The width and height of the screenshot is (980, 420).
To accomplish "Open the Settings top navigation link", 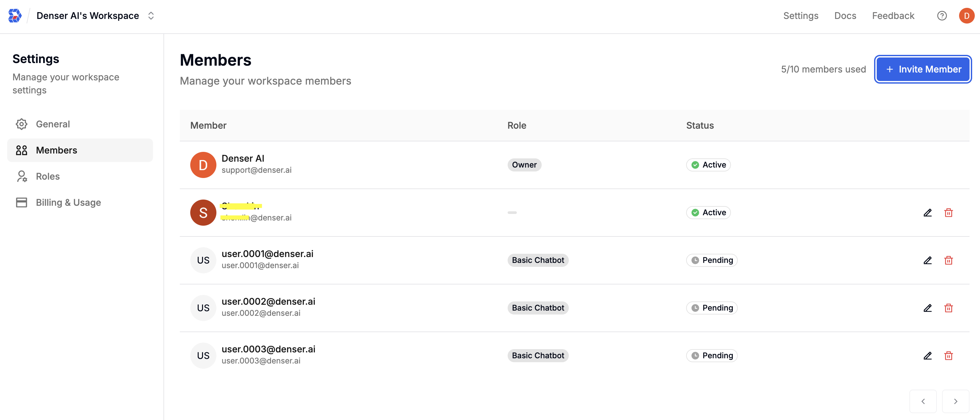I will [801, 16].
